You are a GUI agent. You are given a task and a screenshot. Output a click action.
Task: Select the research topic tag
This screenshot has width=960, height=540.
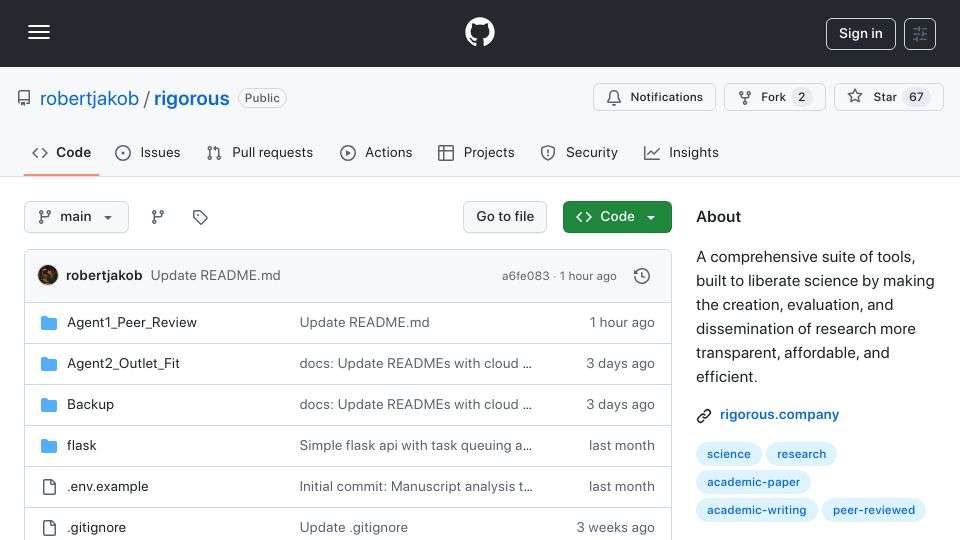[x=801, y=454]
